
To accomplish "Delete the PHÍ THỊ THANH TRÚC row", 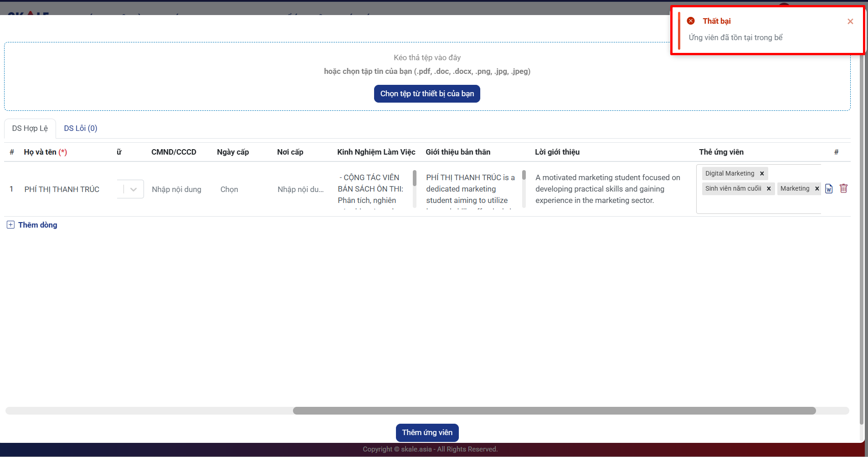I will point(843,188).
